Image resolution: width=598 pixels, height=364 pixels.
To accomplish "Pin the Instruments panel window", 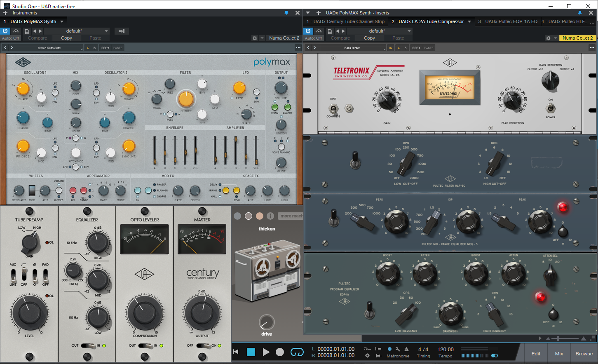I will click(x=286, y=13).
